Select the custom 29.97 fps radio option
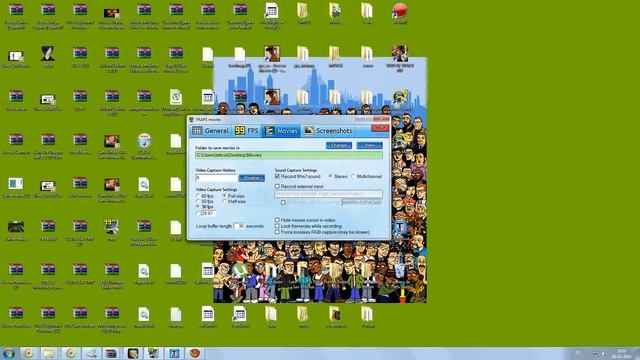The width and height of the screenshot is (640, 360). pyautogui.click(x=198, y=213)
